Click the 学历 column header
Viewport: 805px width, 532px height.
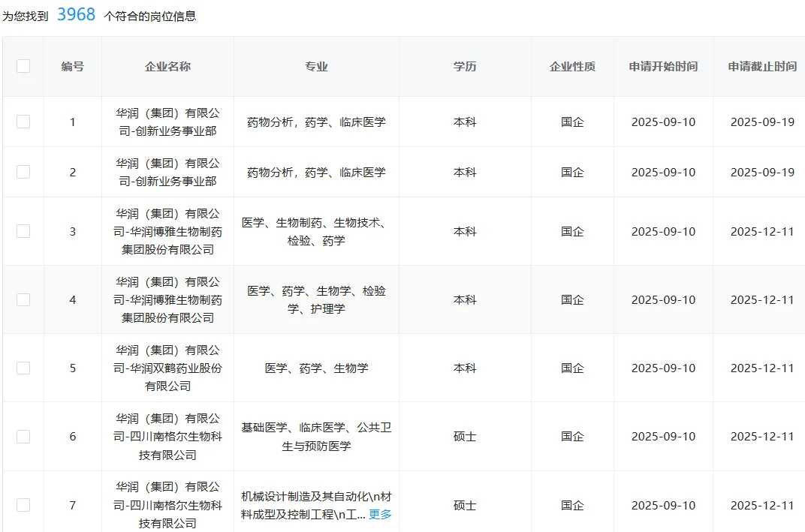pos(465,66)
